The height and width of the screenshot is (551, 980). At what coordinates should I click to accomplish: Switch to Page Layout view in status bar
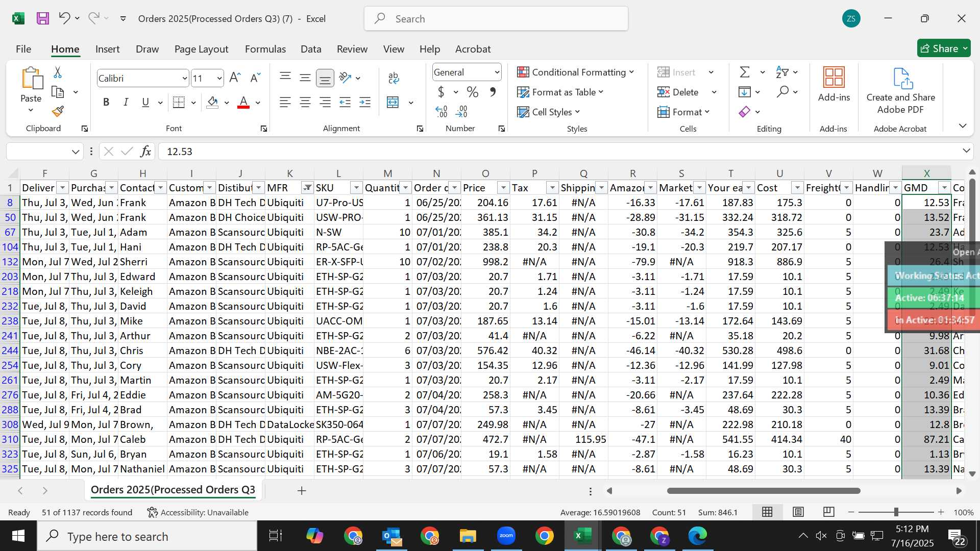[798, 512]
